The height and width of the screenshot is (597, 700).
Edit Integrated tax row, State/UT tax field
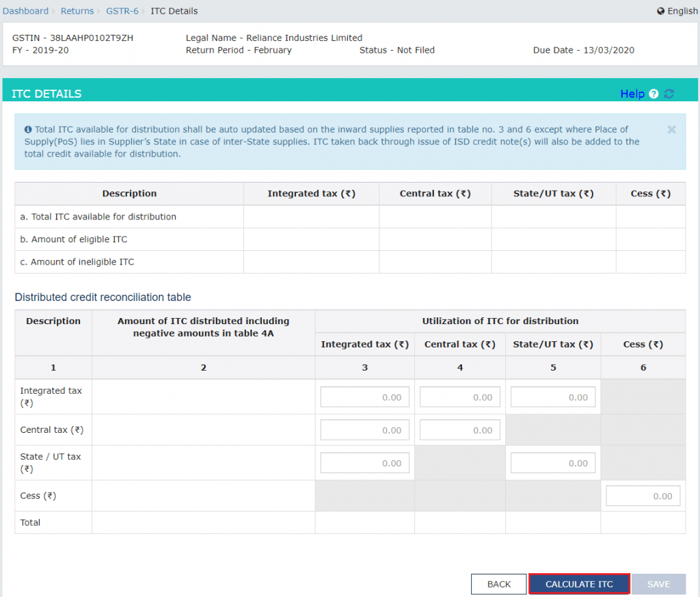(552, 397)
